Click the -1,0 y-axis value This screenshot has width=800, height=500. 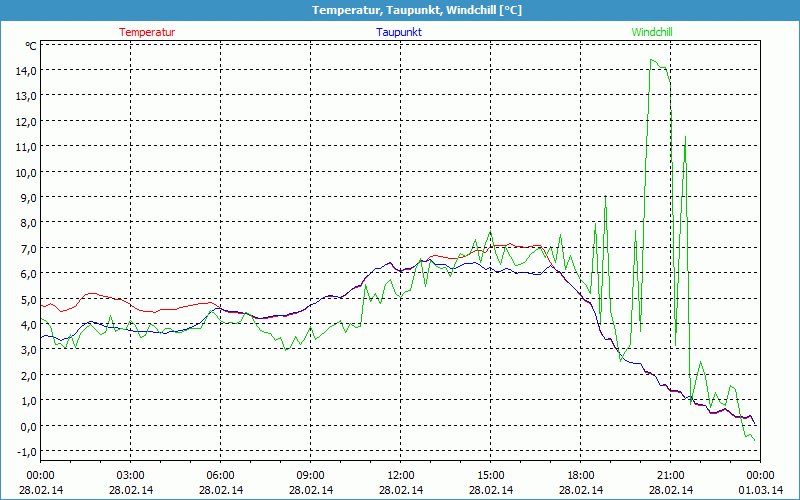pos(25,451)
